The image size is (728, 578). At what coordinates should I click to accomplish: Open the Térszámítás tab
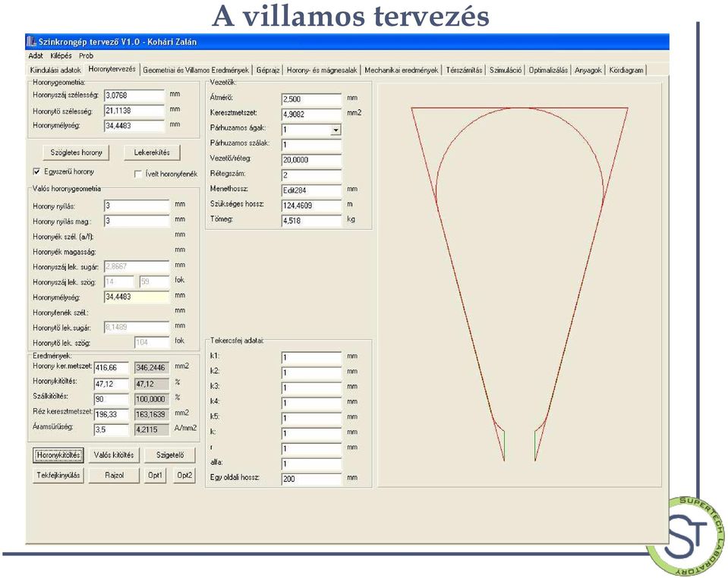(x=465, y=70)
